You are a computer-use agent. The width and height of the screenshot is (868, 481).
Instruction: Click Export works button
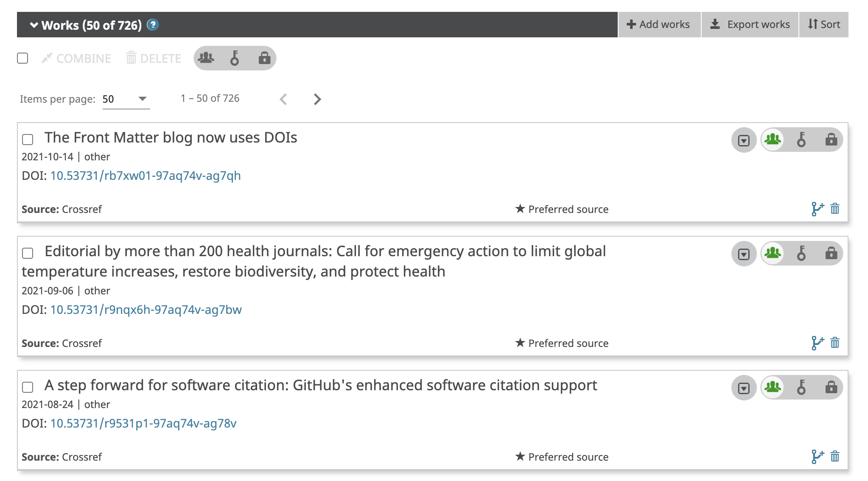[750, 25]
